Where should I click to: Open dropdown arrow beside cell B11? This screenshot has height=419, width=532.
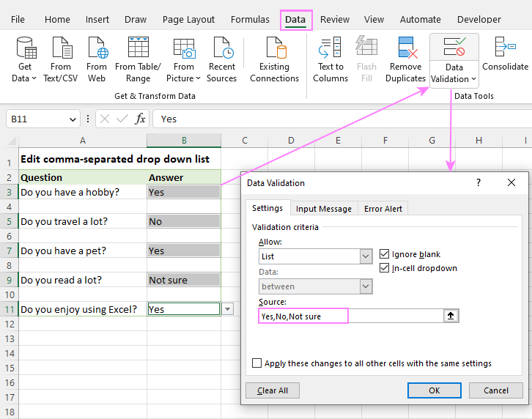point(227,309)
